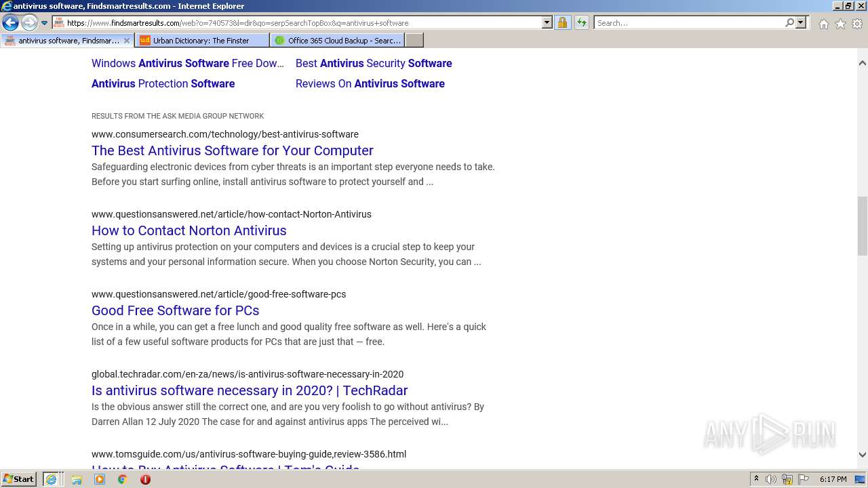Open Best Antivirus Security Software link
This screenshot has height=488, width=868.
374,63
